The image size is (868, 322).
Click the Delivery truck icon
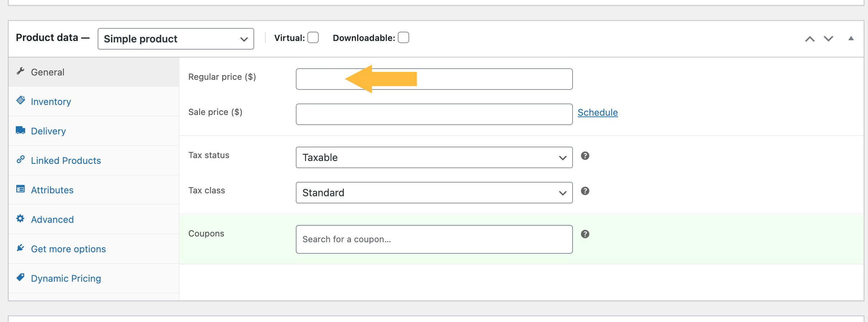coord(20,130)
